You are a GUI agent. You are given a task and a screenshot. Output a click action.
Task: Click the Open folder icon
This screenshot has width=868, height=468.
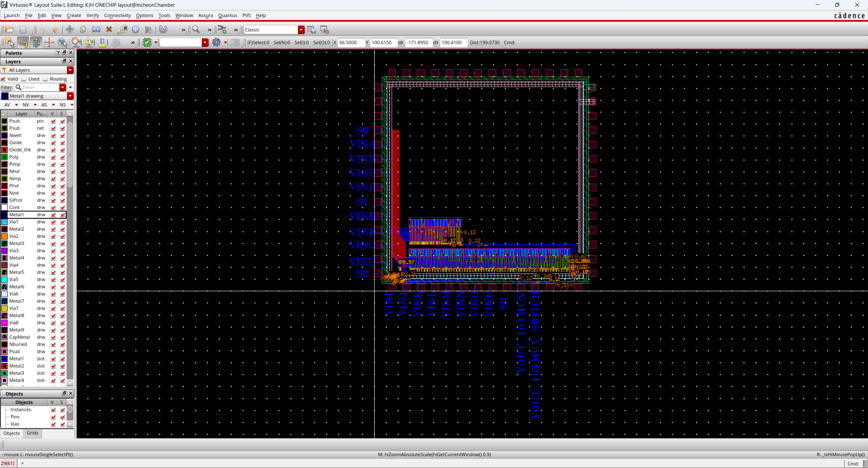pyautogui.click(x=9, y=30)
